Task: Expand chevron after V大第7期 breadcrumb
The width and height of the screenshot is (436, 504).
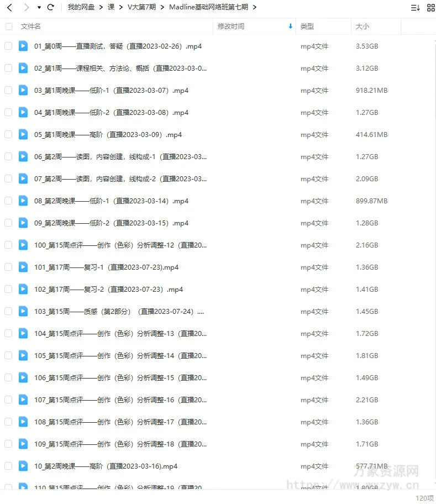Action: [x=162, y=7]
